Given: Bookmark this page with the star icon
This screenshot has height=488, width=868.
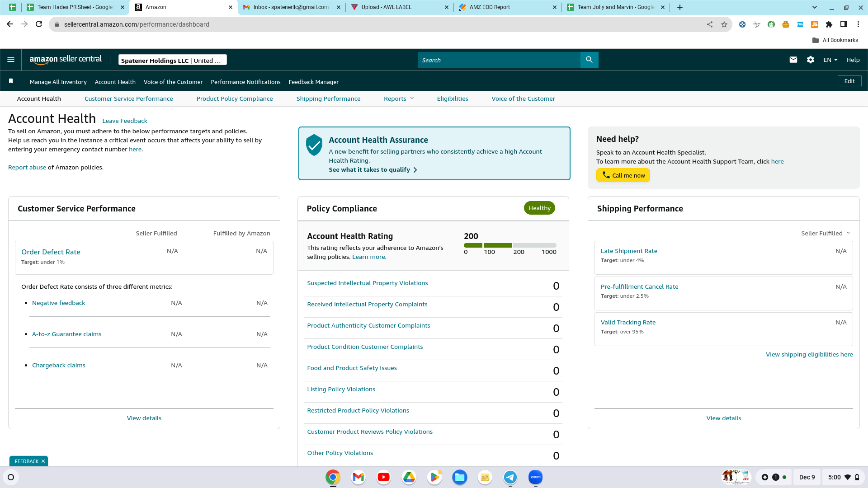Looking at the screenshot, I should [x=724, y=24].
